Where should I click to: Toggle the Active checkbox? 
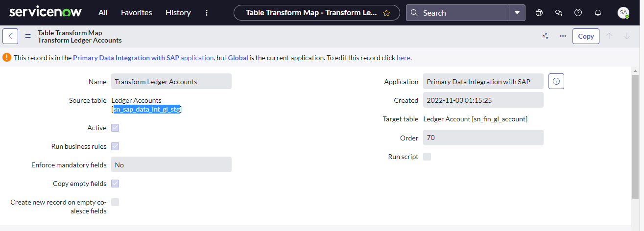click(x=115, y=128)
